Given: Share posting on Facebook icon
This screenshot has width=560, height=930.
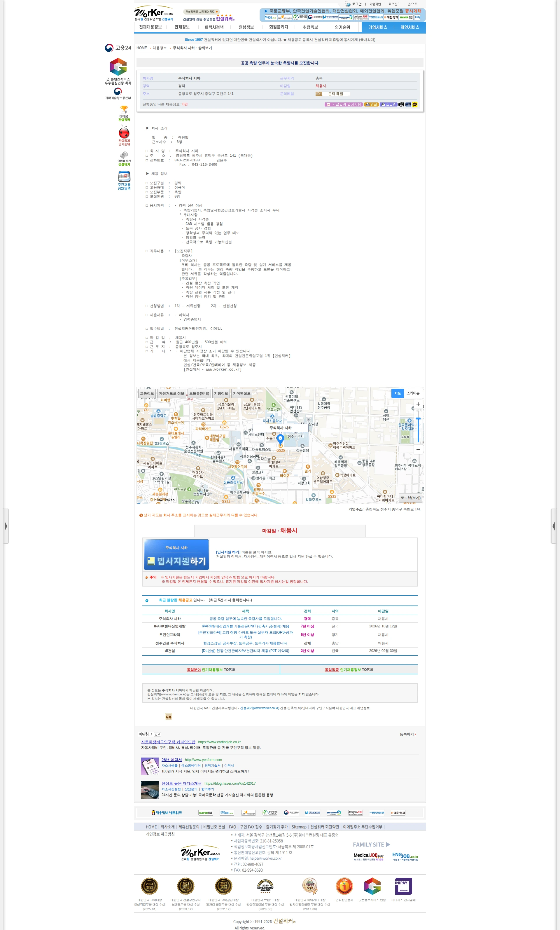Looking at the screenshot, I should tap(408, 104).
